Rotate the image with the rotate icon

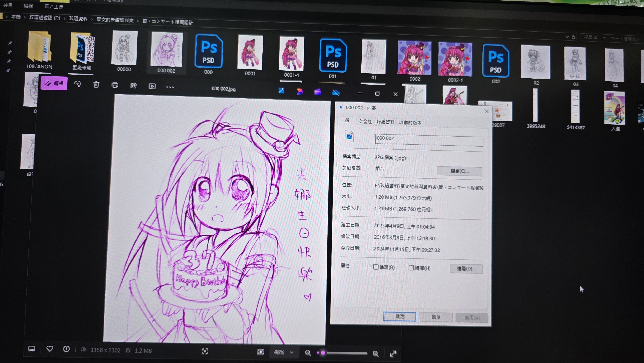77,84
